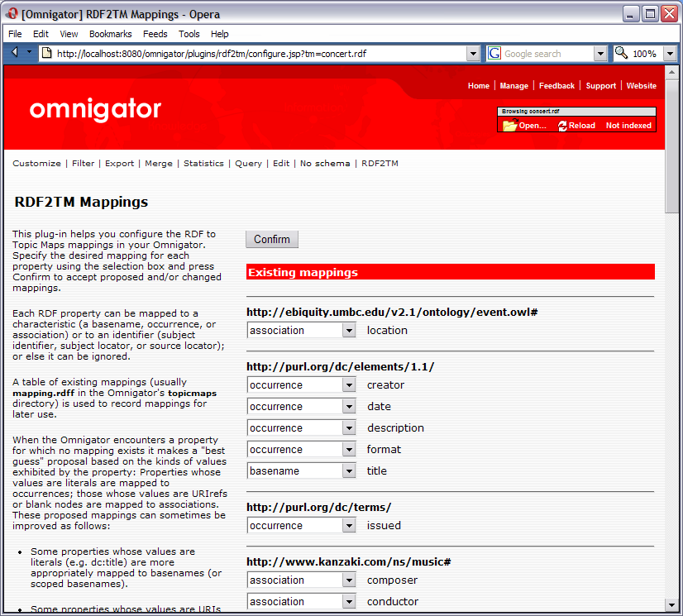Image resolution: width=683 pixels, height=616 pixels.
Task: Go to the Support page link
Action: [600, 85]
